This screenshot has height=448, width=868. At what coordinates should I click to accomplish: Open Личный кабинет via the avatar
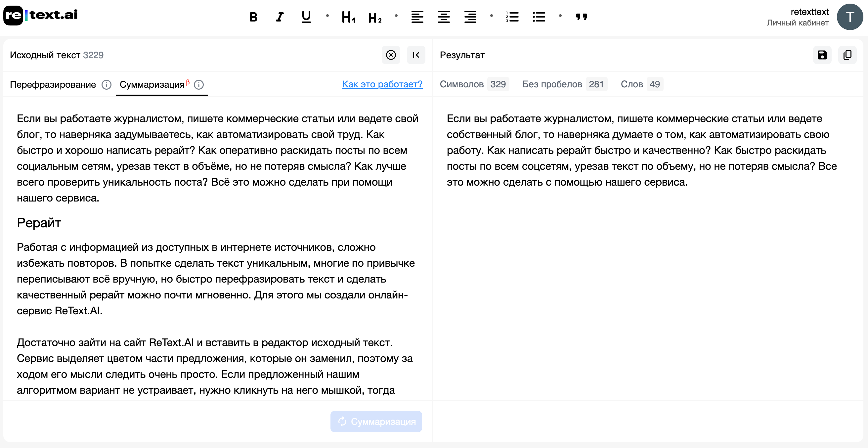point(850,17)
